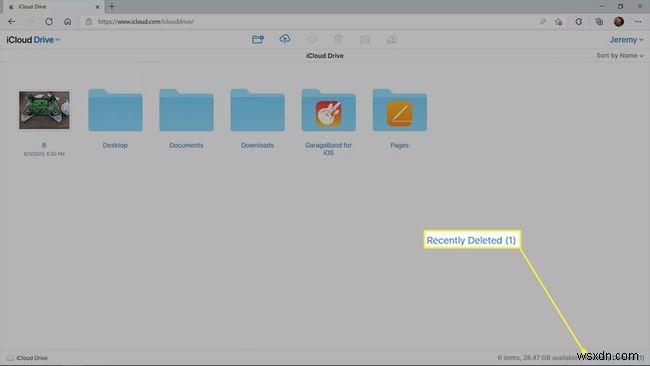Click the 'GarageBand for iOS' name label
This screenshot has height=366, width=650.
pyautogui.click(x=328, y=149)
